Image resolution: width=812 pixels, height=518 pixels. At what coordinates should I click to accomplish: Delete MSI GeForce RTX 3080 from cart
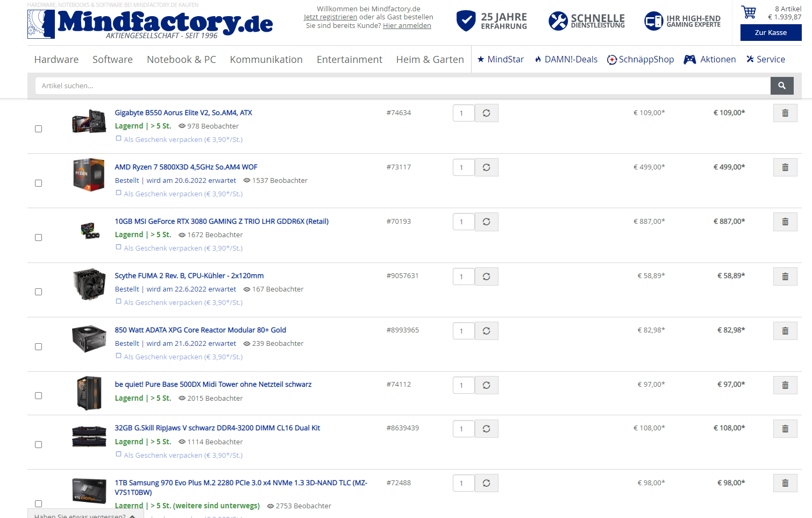point(785,222)
